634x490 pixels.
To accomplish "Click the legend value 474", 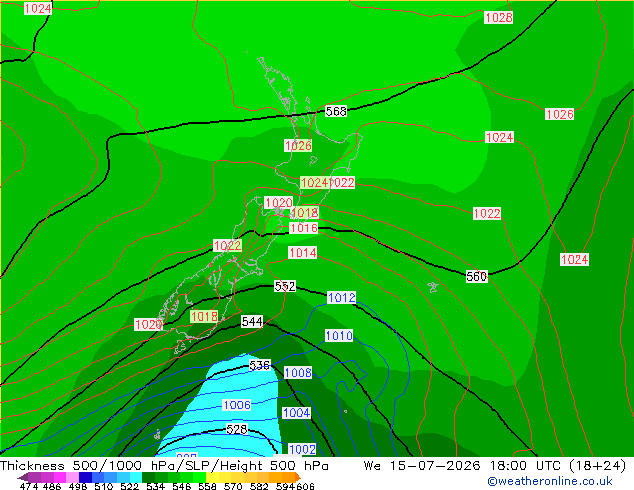I will (29, 486).
